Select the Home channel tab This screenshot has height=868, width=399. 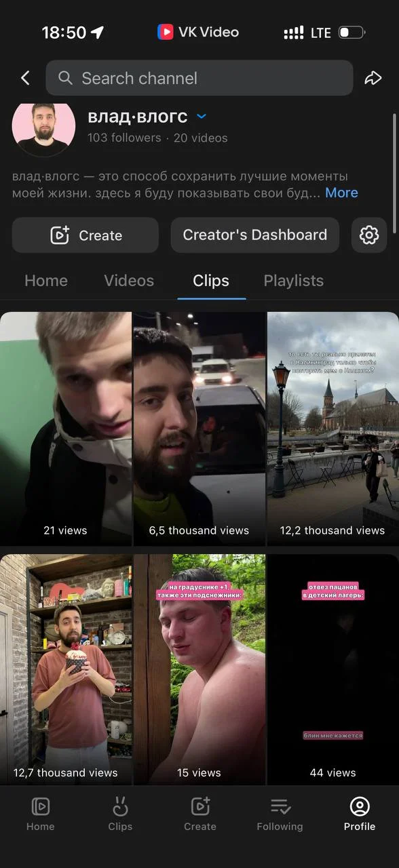tap(46, 281)
